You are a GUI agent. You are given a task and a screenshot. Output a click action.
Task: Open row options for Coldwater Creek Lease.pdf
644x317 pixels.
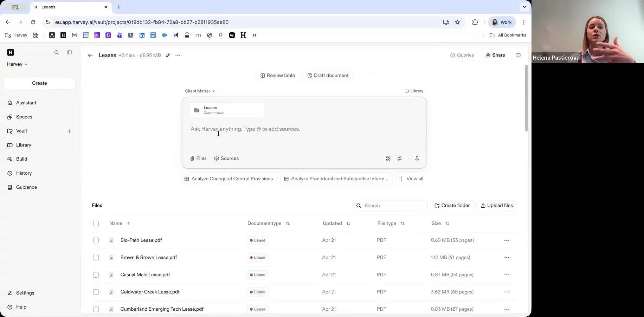tap(507, 292)
